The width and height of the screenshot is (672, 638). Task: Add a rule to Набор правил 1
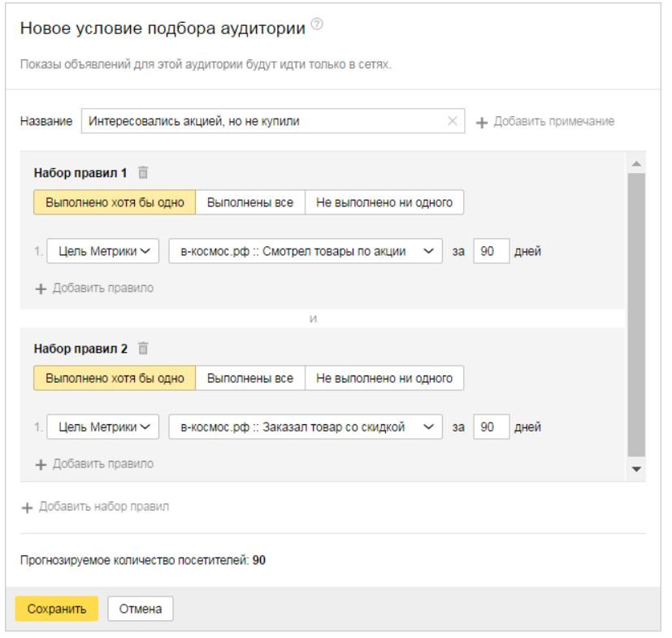(94, 288)
